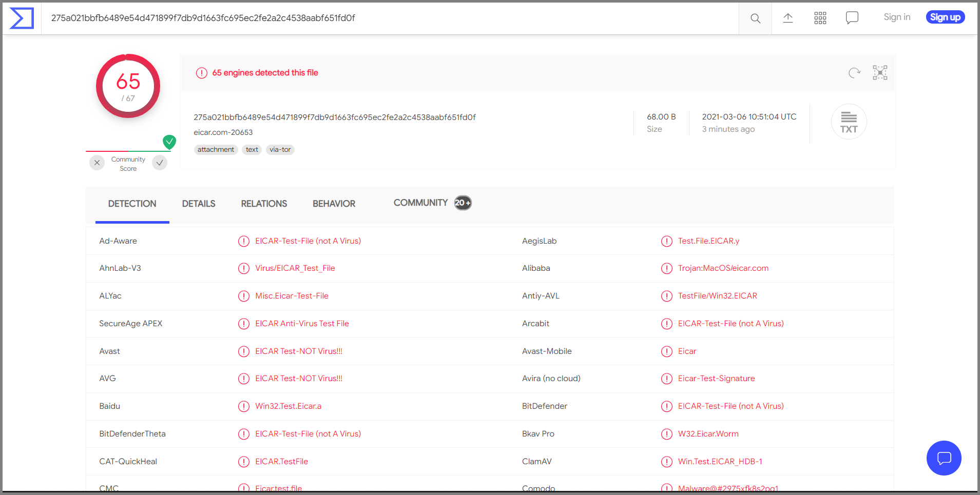
Task: Select the file hash text in summary
Action: 334,117
